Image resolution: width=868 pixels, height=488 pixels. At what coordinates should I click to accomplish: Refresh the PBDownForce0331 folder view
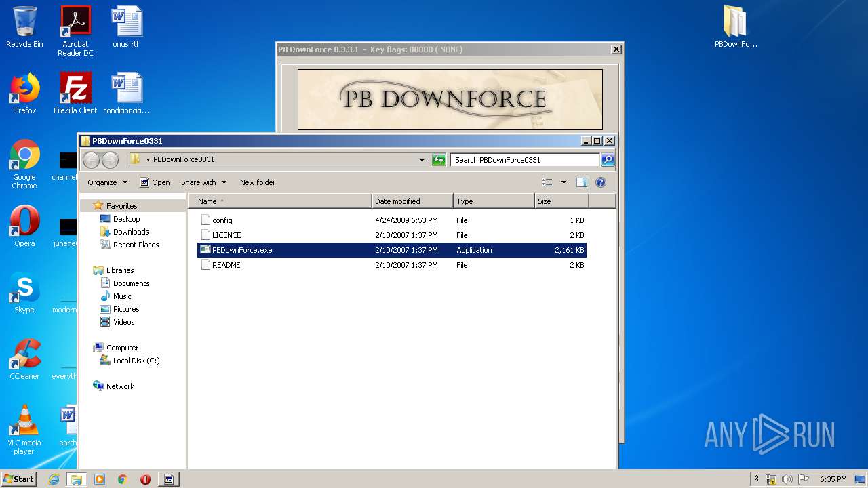coord(439,160)
